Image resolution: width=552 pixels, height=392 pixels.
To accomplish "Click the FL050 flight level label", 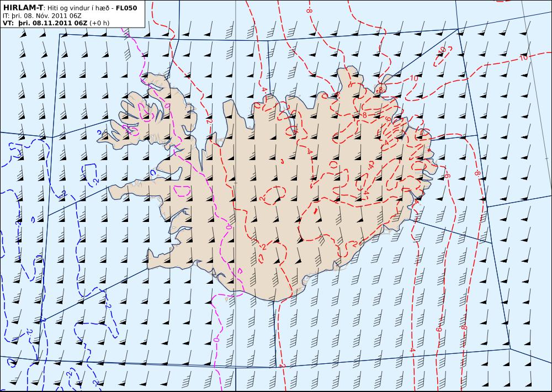I will pos(126,8).
